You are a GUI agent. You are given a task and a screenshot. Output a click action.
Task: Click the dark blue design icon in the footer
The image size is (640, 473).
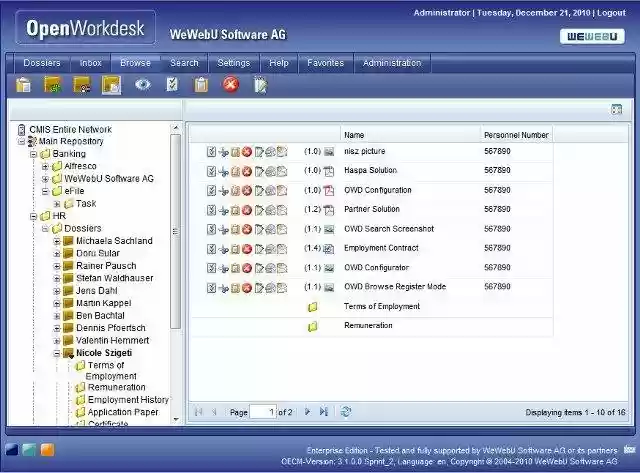point(11,450)
